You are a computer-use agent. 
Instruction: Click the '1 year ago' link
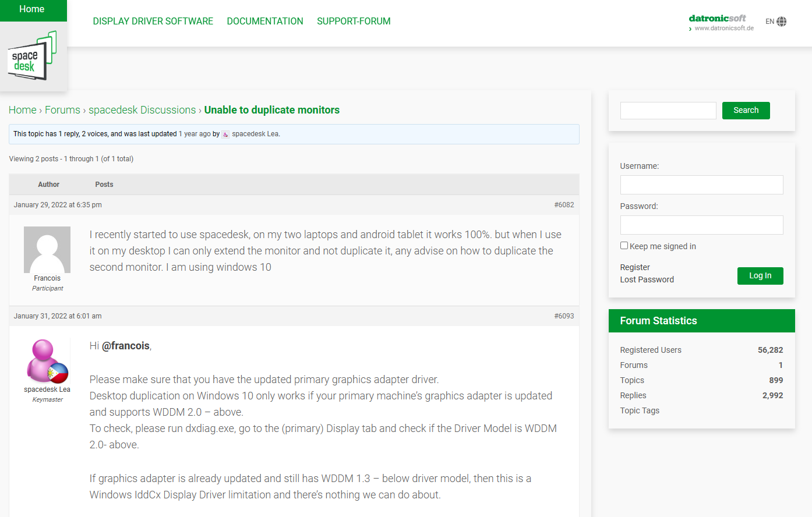[195, 134]
